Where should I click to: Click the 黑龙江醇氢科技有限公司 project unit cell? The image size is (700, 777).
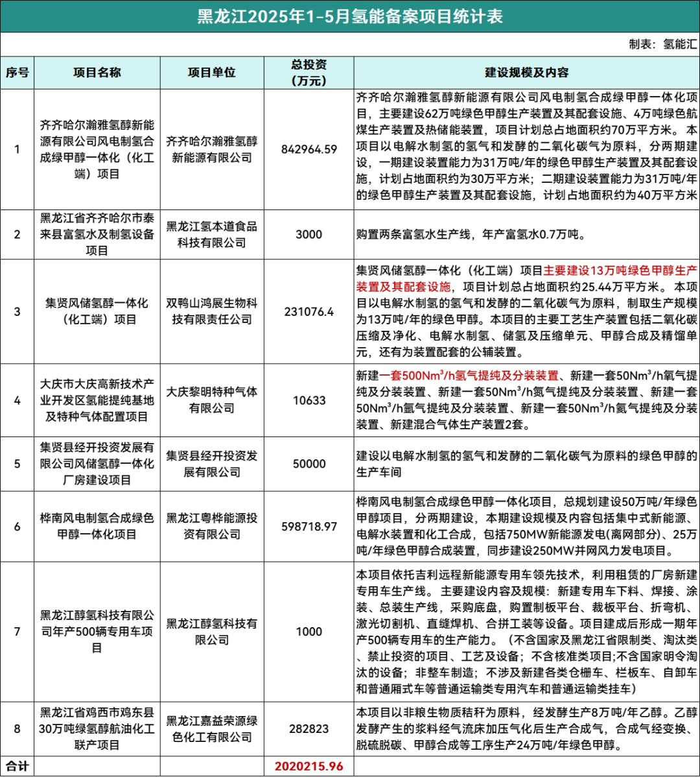click(x=211, y=631)
